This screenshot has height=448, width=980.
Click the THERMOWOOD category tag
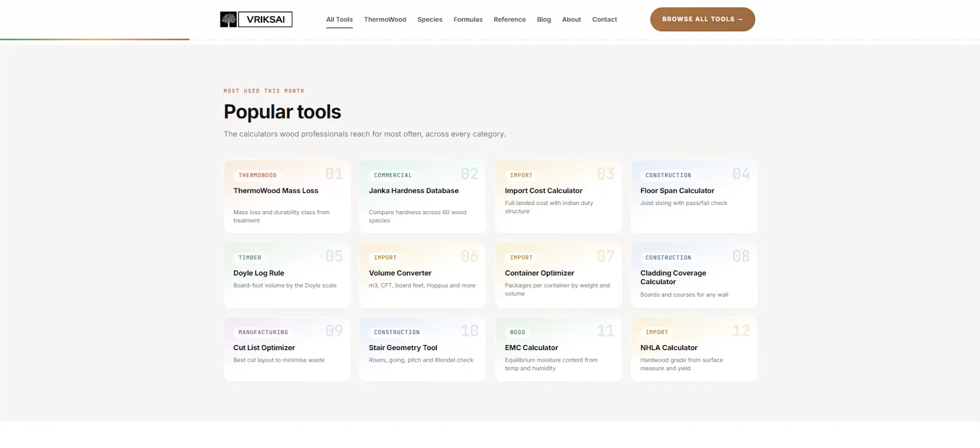click(257, 176)
